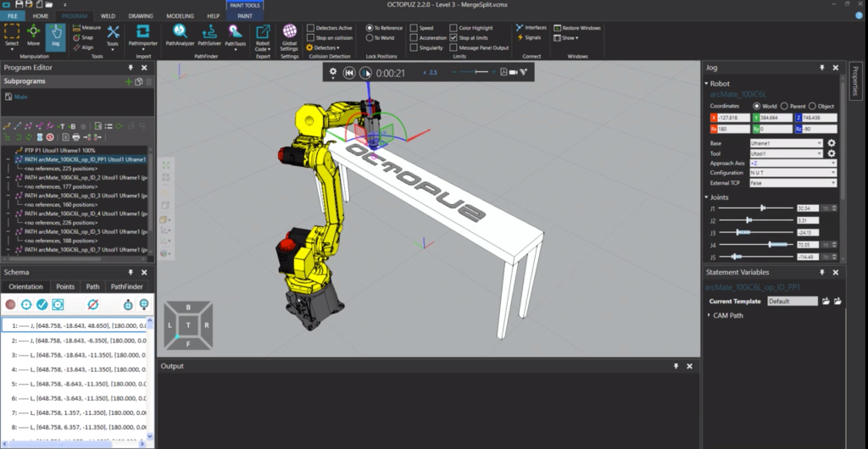868x449 pixels.
Task: Open the PathAnalyzer tool
Action: tap(179, 34)
